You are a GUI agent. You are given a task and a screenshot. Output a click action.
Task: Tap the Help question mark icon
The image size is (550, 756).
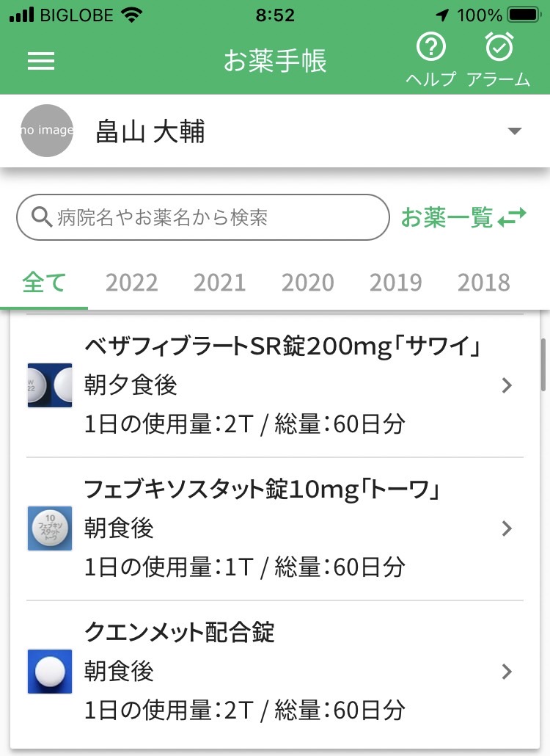pyautogui.click(x=431, y=47)
